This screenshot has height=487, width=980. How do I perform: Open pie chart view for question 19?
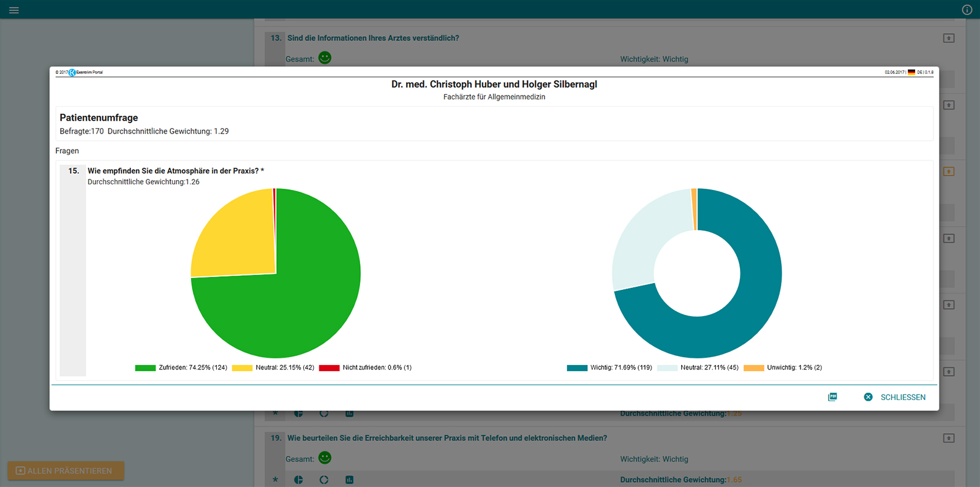(298, 480)
